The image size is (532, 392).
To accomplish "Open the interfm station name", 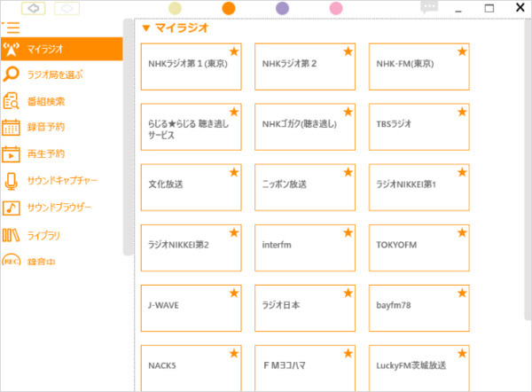I will (277, 245).
